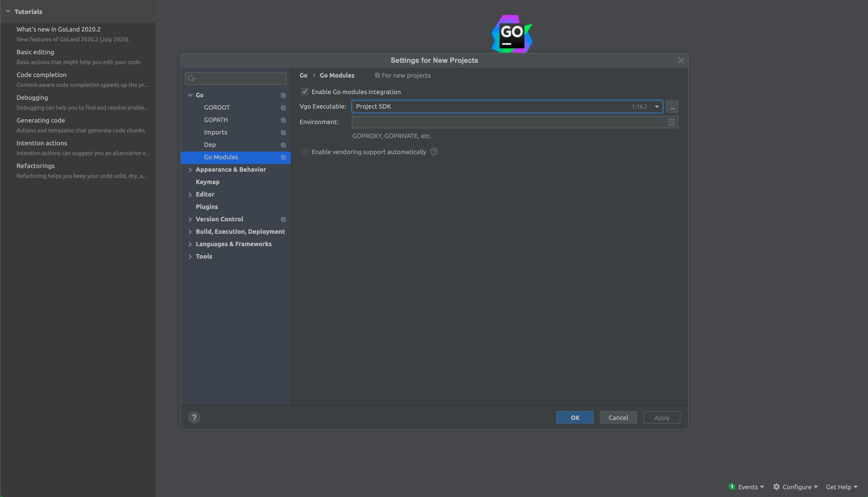Collapse the Go tree section
This screenshot has width=868, height=497.
[x=190, y=95]
